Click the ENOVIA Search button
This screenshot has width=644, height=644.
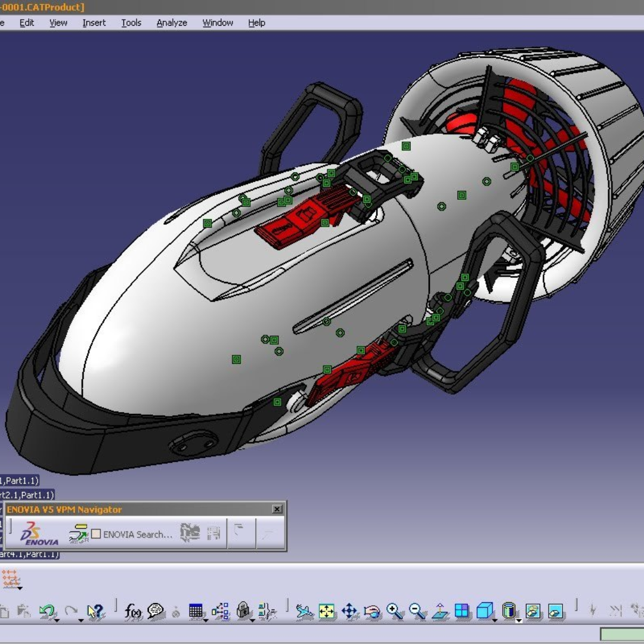click(x=137, y=535)
